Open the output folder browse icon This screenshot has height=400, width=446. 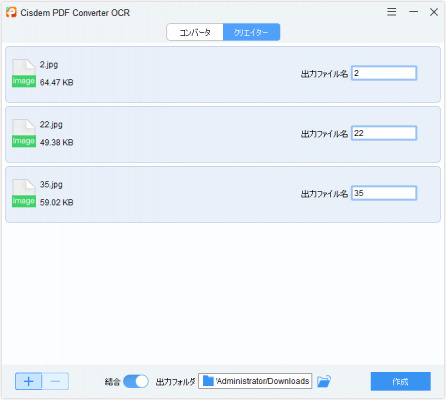(324, 381)
